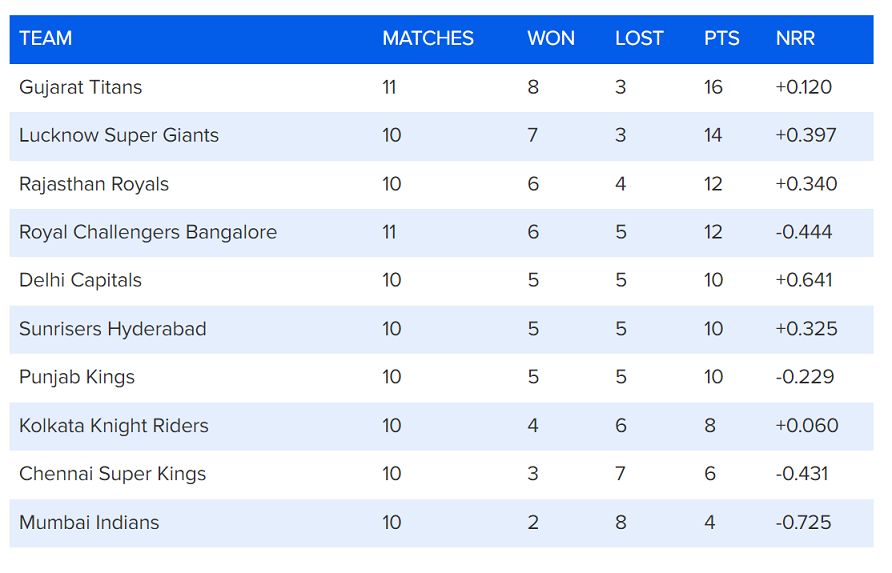
Task: Select the Delhi Capitals team name
Action: [80, 280]
